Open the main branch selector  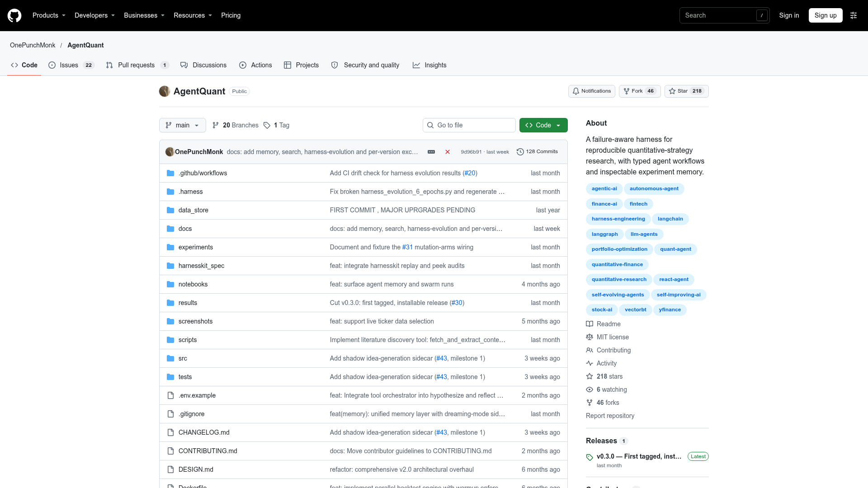pos(183,125)
